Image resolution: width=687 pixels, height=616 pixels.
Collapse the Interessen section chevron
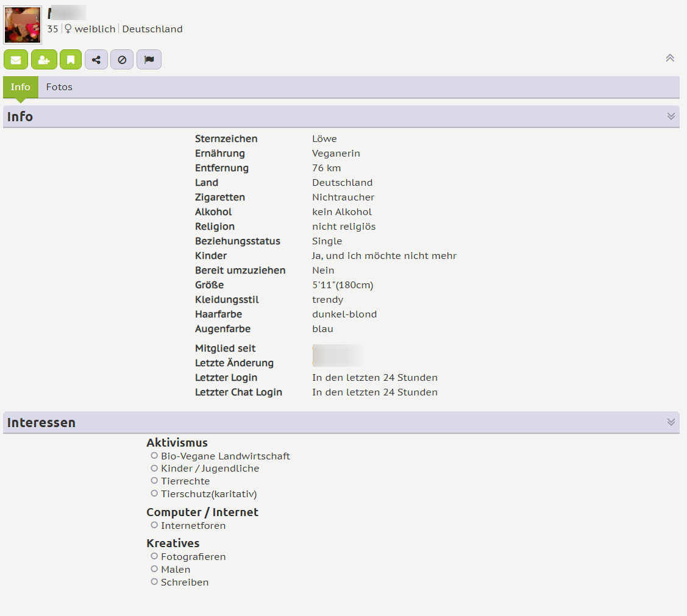pos(671,422)
